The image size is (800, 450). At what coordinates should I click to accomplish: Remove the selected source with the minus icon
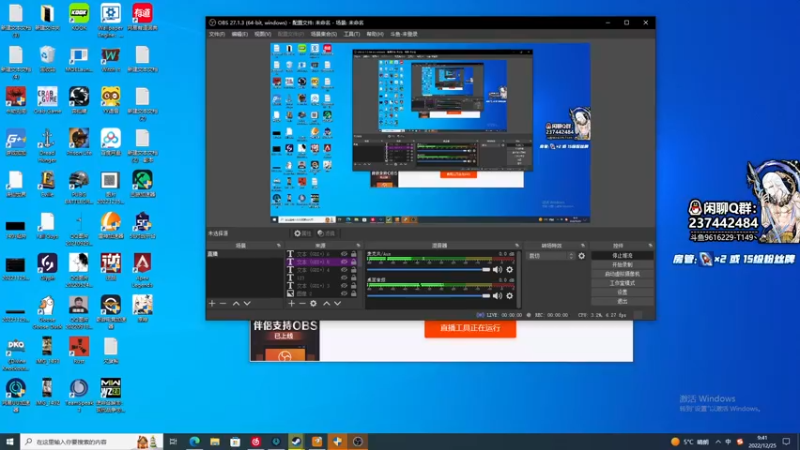tap(302, 304)
